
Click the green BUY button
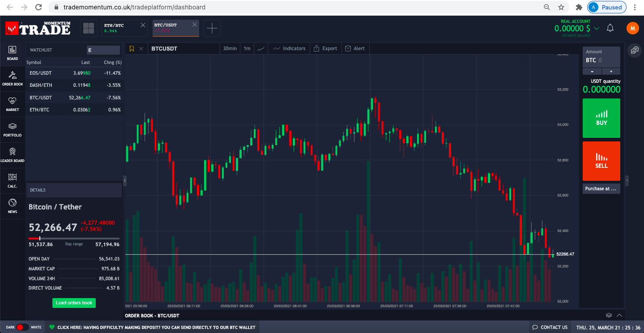tap(601, 118)
